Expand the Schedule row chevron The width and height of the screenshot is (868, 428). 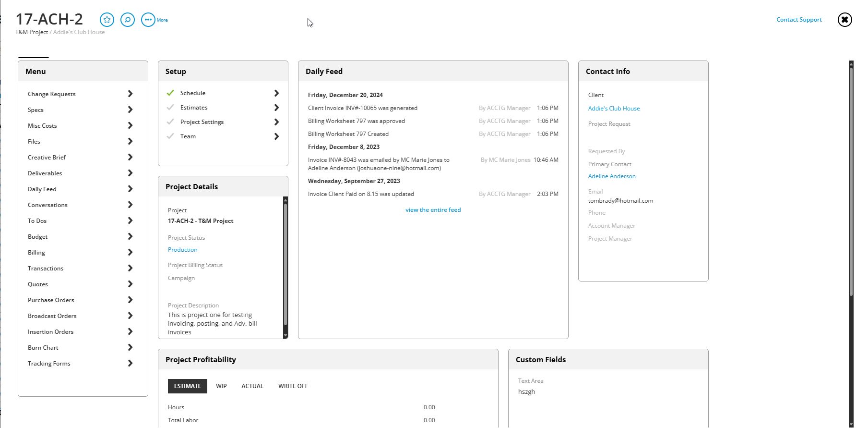tap(276, 93)
